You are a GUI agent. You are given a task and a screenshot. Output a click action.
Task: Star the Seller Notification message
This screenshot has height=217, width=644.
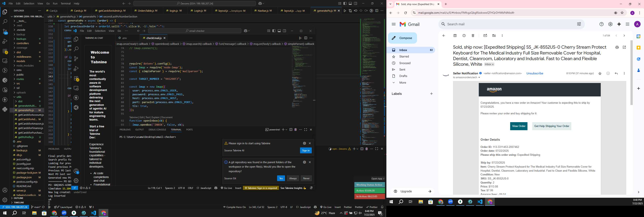pyautogui.click(x=600, y=73)
